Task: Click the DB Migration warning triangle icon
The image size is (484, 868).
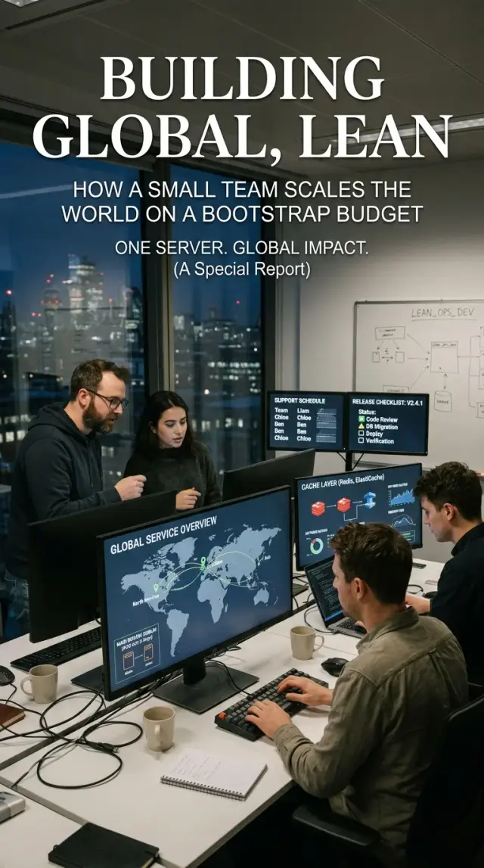Action: click(x=361, y=426)
